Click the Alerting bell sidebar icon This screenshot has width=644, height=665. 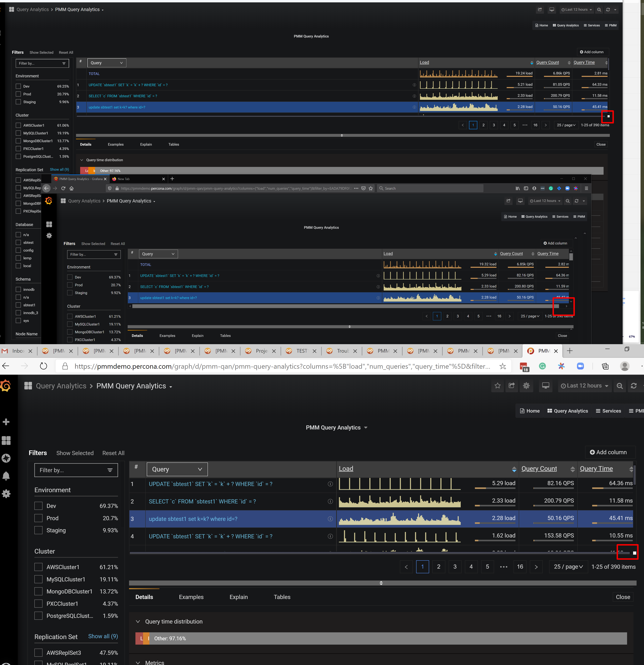point(6,476)
